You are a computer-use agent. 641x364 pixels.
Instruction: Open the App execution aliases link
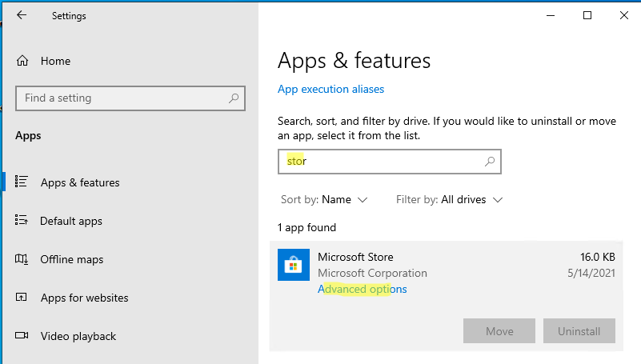coord(331,89)
